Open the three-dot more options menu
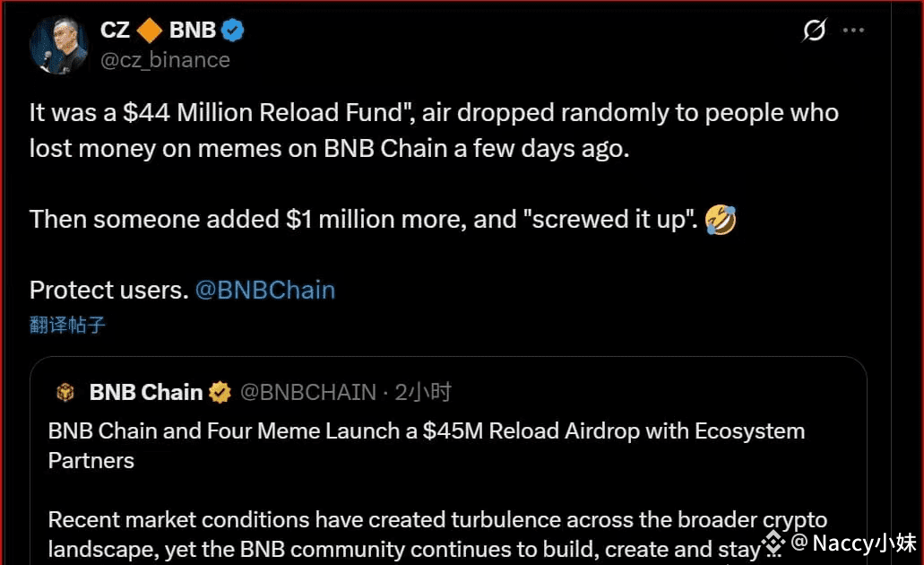Viewport: 924px width, 565px height. pos(853,30)
